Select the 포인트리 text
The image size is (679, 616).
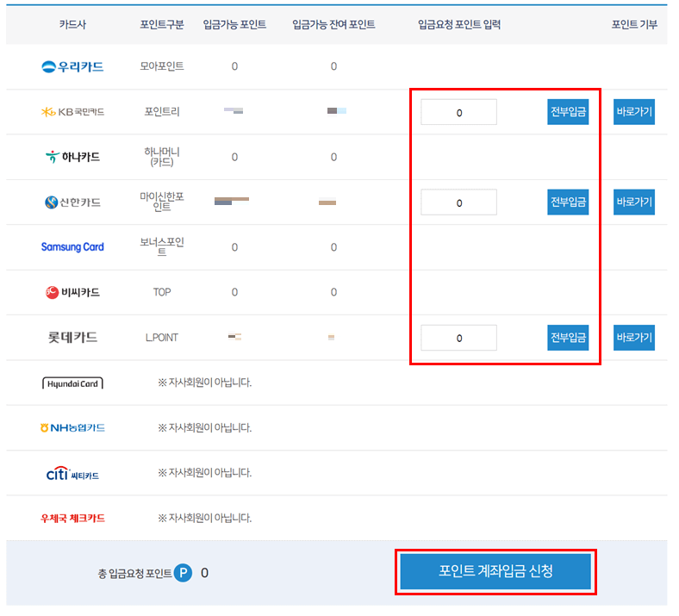pos(161,112)
